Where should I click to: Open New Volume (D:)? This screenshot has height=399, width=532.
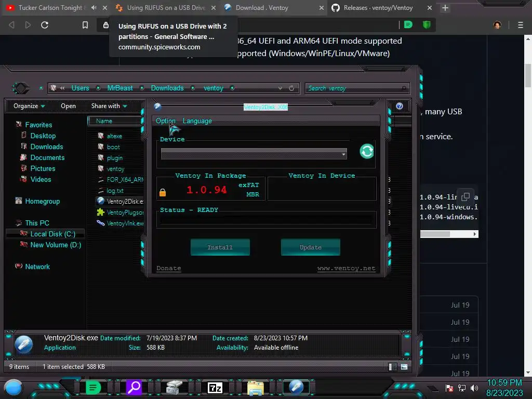[x=56, y=245]
